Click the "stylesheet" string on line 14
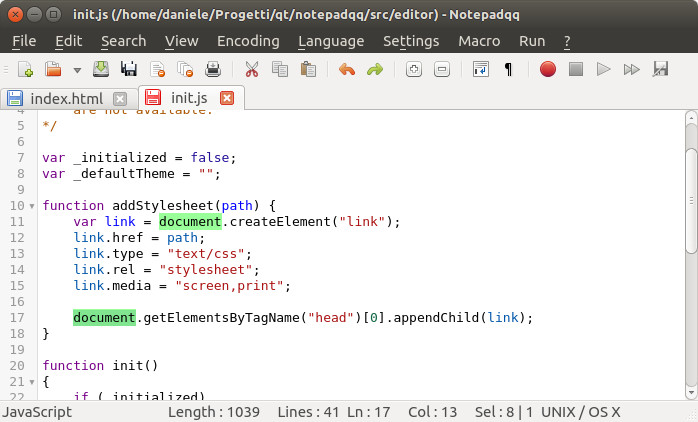 pyautogui.click(x=206, y=270)
